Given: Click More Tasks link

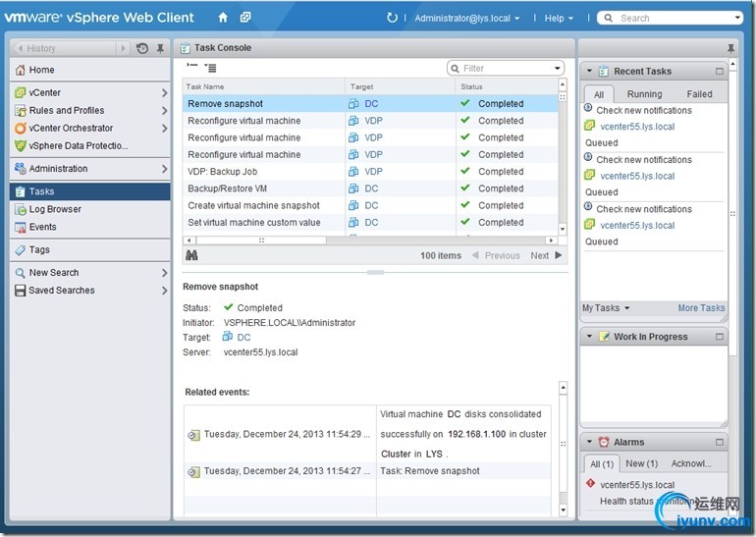Looking at the screenshot, I should pyautogui.click(x=701, y=308).
